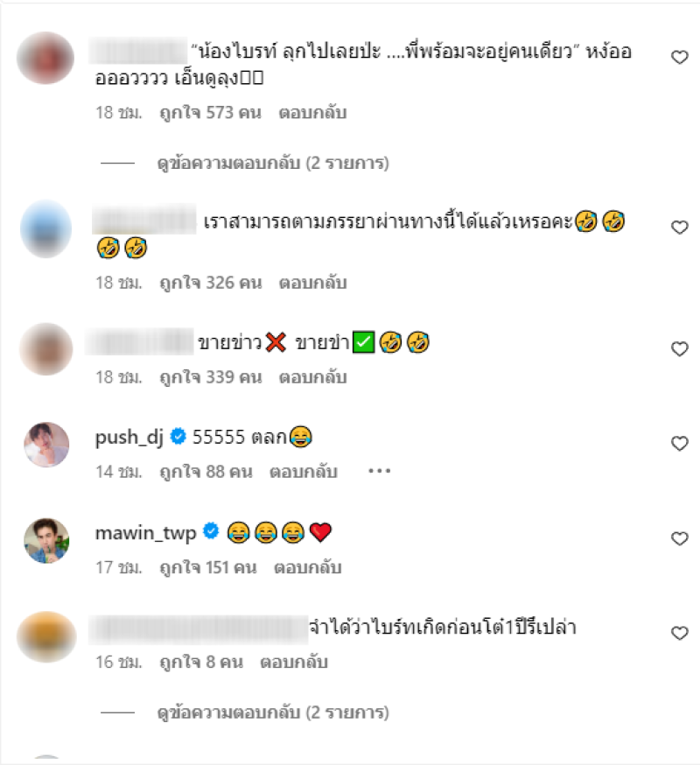Open push_dj's profile picture
The height and width of the screenshot is (765, 700).
click(46, 445)
